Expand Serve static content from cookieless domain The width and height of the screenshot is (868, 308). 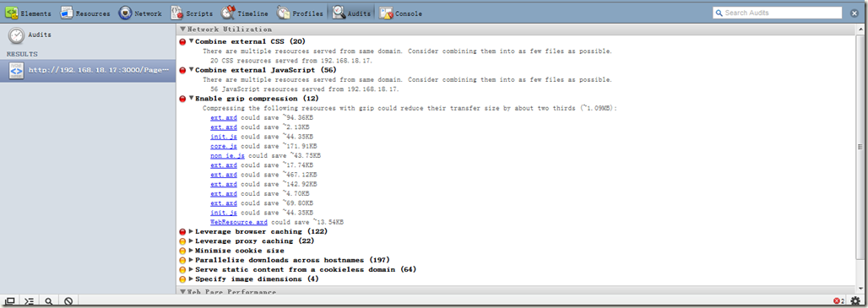(192, 269)
